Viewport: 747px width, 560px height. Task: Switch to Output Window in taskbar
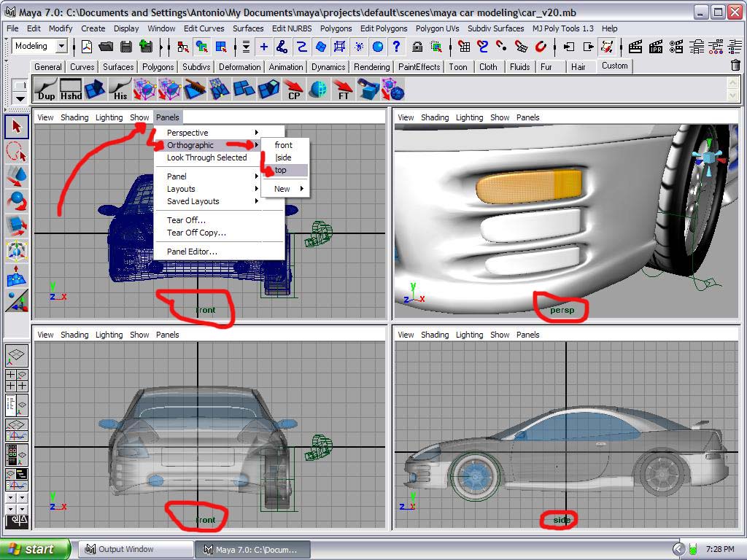coord(136,550)
